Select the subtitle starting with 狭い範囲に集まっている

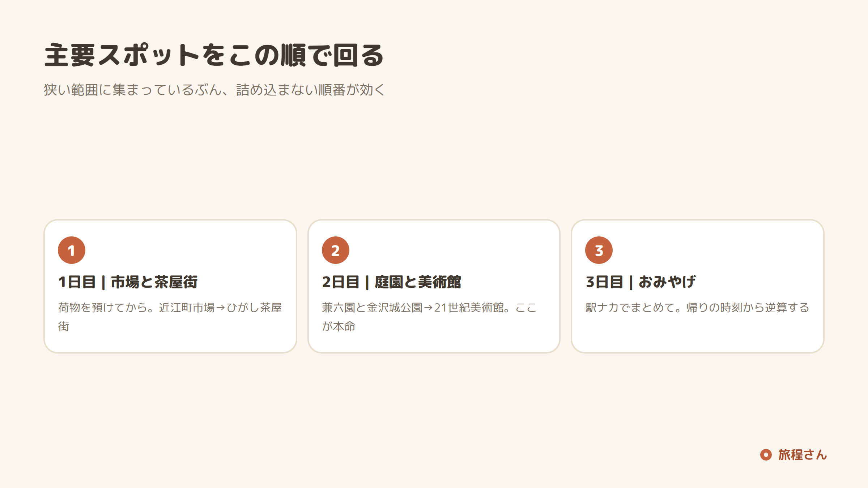coord(214,90)
